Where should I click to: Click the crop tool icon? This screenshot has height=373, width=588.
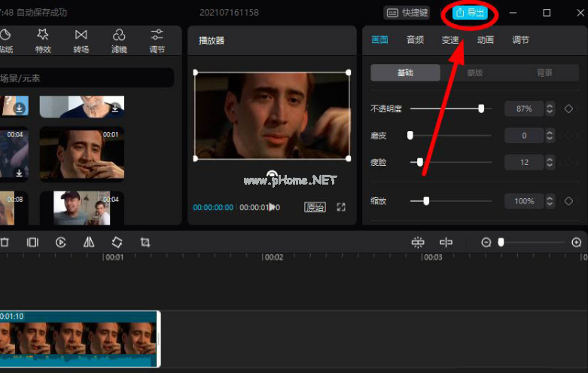pos(145,243)
